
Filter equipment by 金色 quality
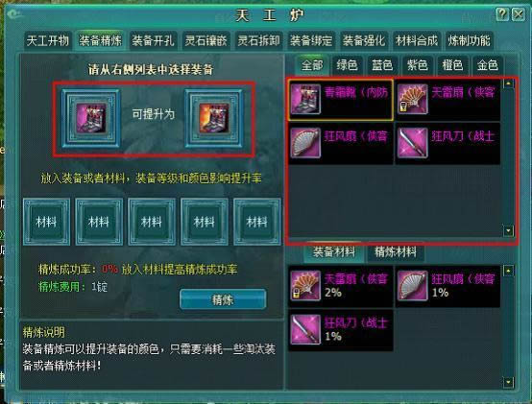(488, 64)
